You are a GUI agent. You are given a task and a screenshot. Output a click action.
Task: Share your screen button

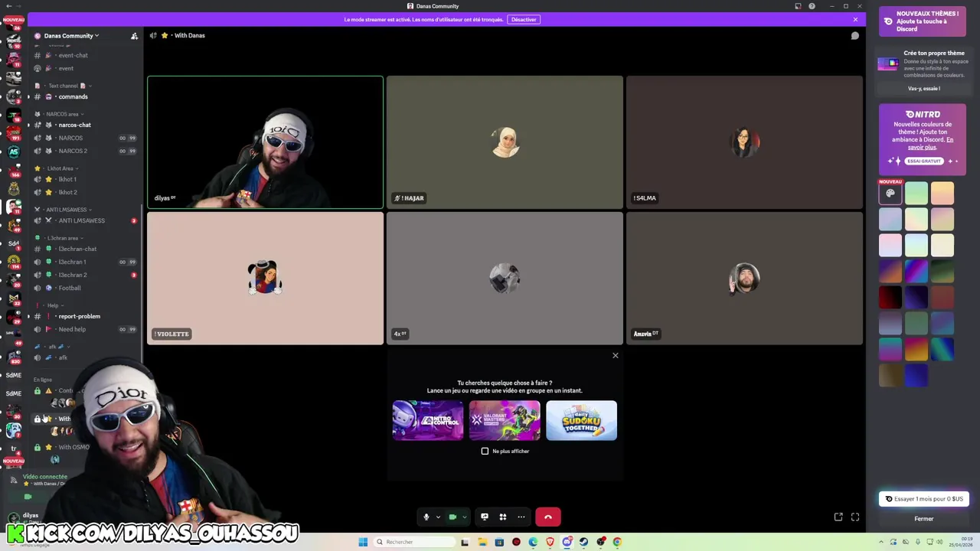pos(484,517)
